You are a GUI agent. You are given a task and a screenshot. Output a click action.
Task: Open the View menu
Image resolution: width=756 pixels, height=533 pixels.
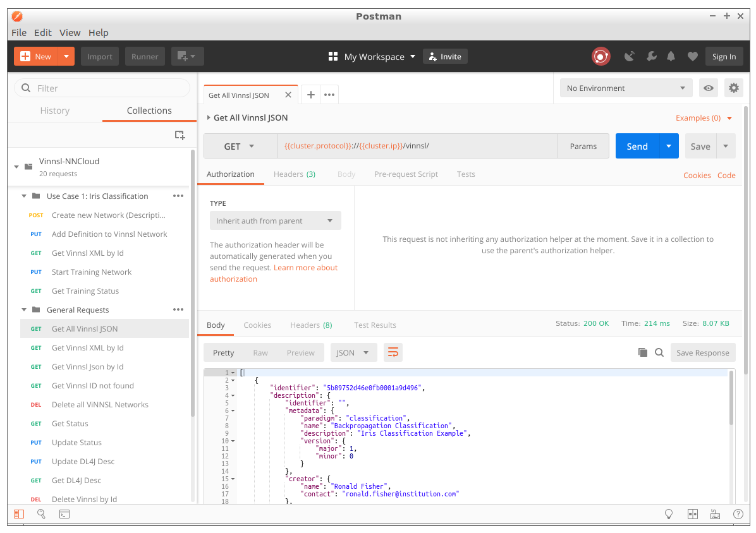70,33
